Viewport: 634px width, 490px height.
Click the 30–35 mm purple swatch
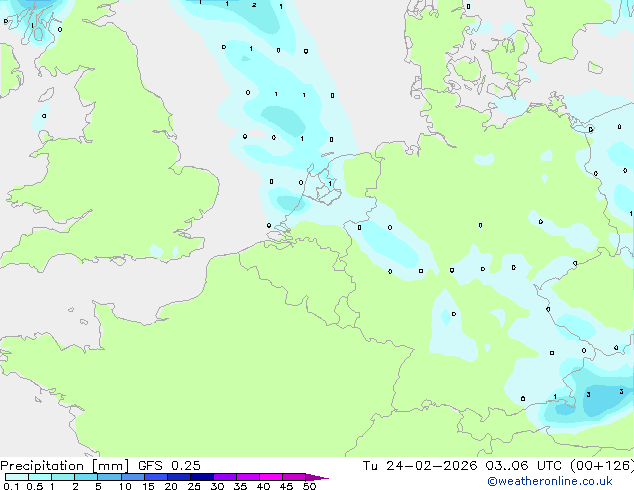pos(225,477)
